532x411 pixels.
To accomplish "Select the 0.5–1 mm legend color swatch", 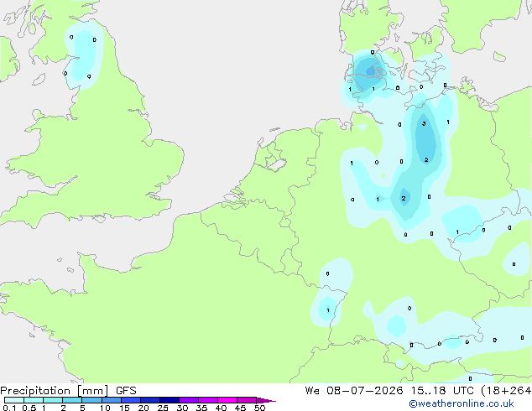I will [x=34, y=400].
